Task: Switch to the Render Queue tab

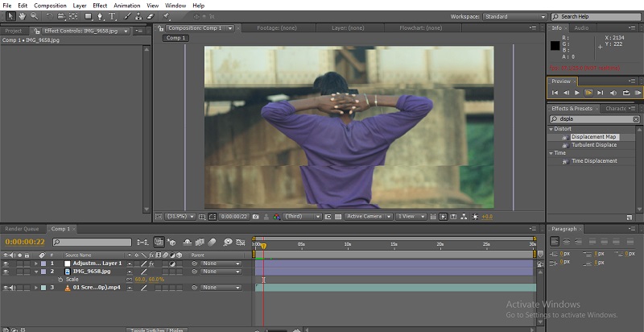Action: click(22, 229)
